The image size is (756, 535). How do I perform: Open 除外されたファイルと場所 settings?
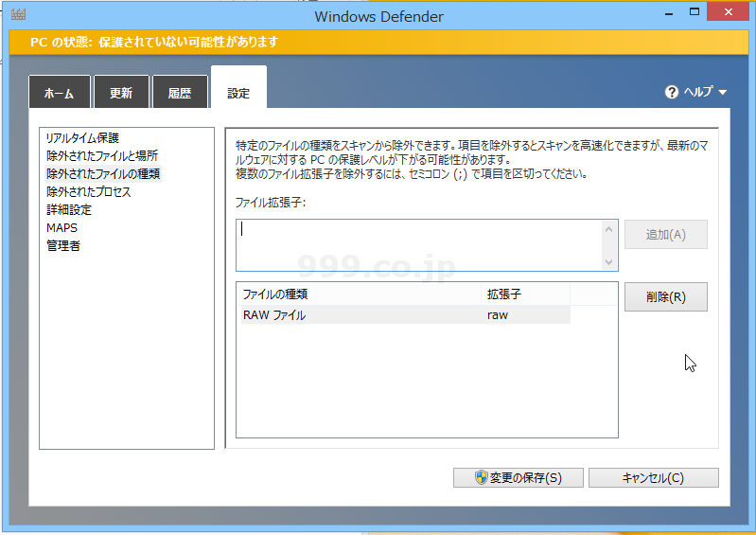click(102, 156)
